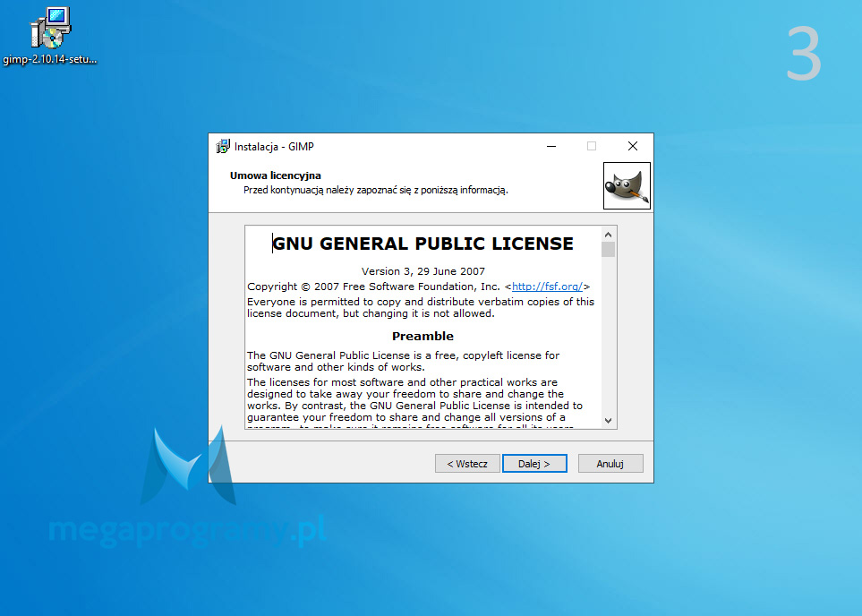
Task: Click the GIMP Wilber mascot image
Action: pos(627,186)
